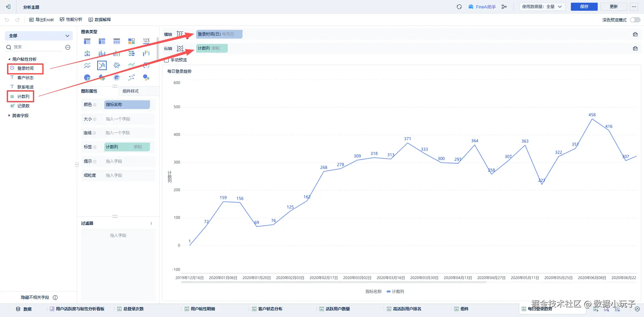Click the chart's horizontal scrollbar
The width and height of the screenshot is (644, 317).
click(334, 282)
